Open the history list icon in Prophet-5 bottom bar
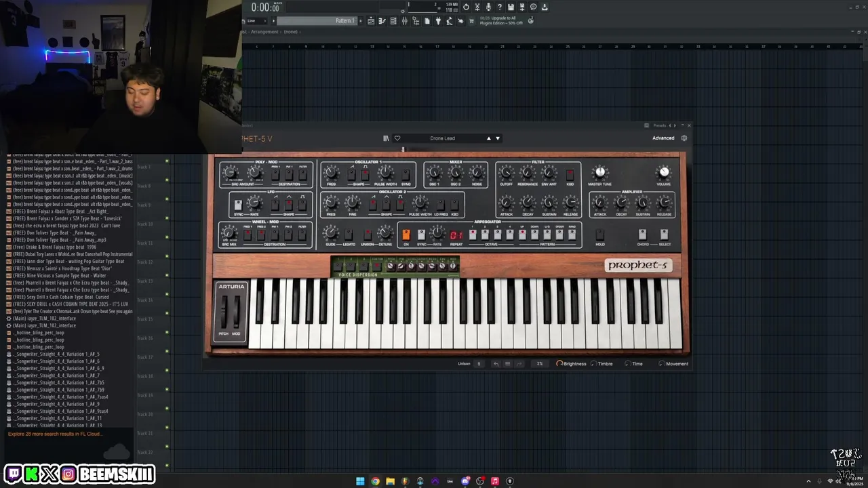The width and height of the screenshot is (868, 488). tap(507, 364)
